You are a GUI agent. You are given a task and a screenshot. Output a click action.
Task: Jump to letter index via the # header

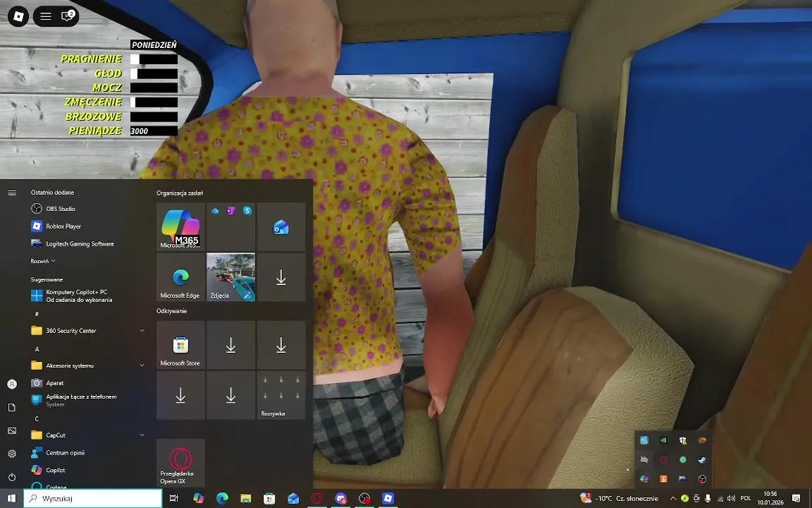[37, 314]
